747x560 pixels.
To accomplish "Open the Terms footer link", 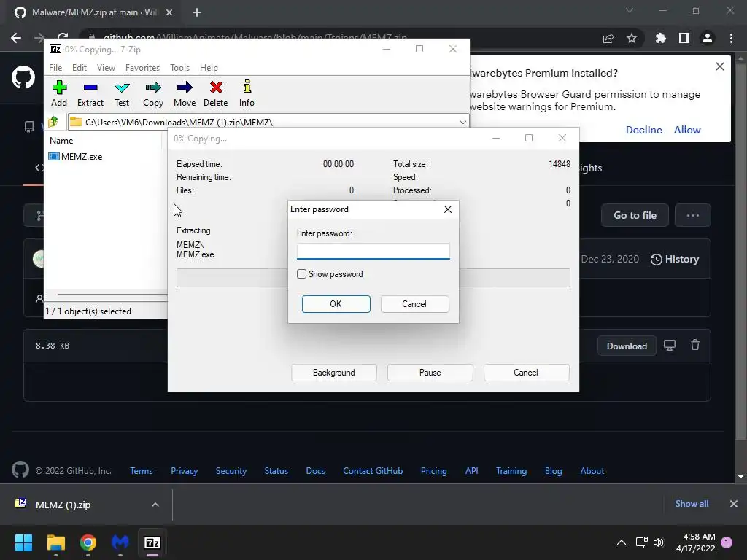I will (x=141, y=470).
